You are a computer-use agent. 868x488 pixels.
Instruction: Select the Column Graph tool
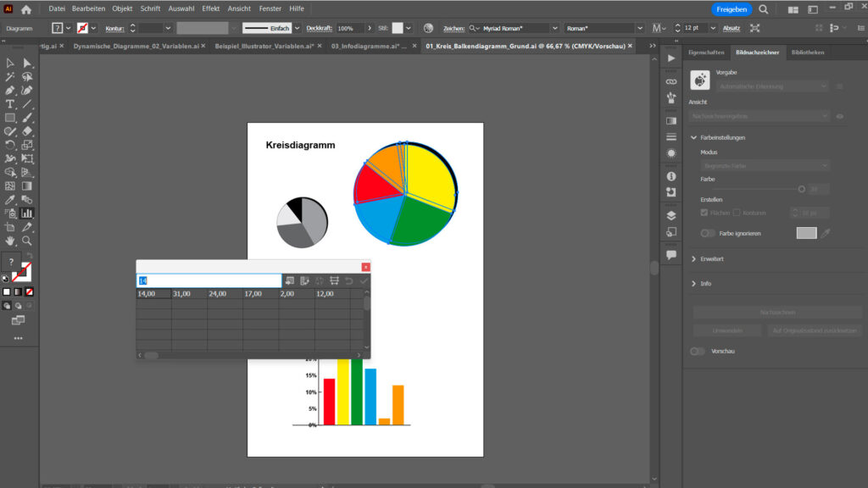[27, 213]
